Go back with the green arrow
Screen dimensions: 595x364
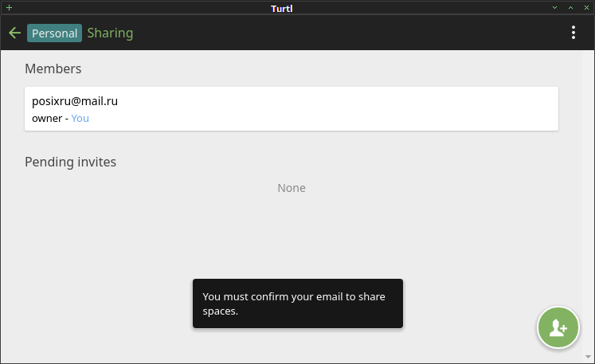tap(15, 33)
